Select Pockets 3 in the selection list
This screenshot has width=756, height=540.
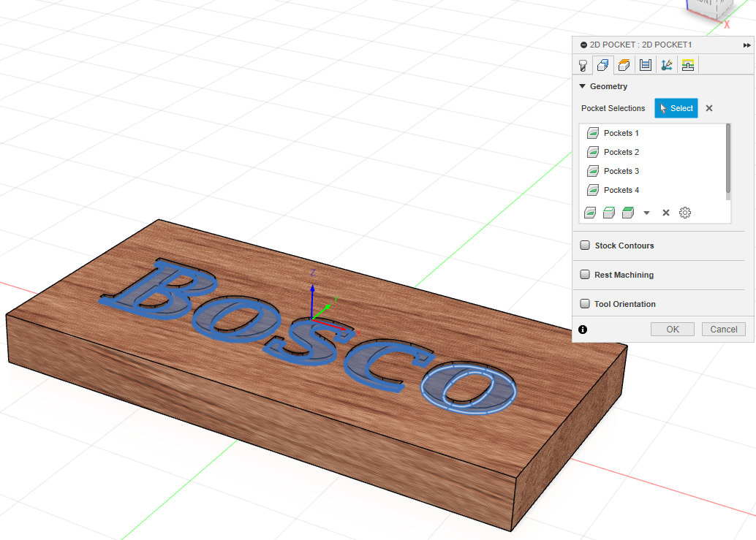point(621,171)
